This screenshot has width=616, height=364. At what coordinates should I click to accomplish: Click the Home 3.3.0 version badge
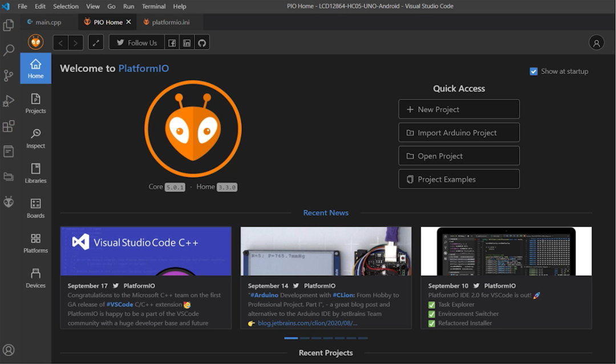[x=227, y=187]
